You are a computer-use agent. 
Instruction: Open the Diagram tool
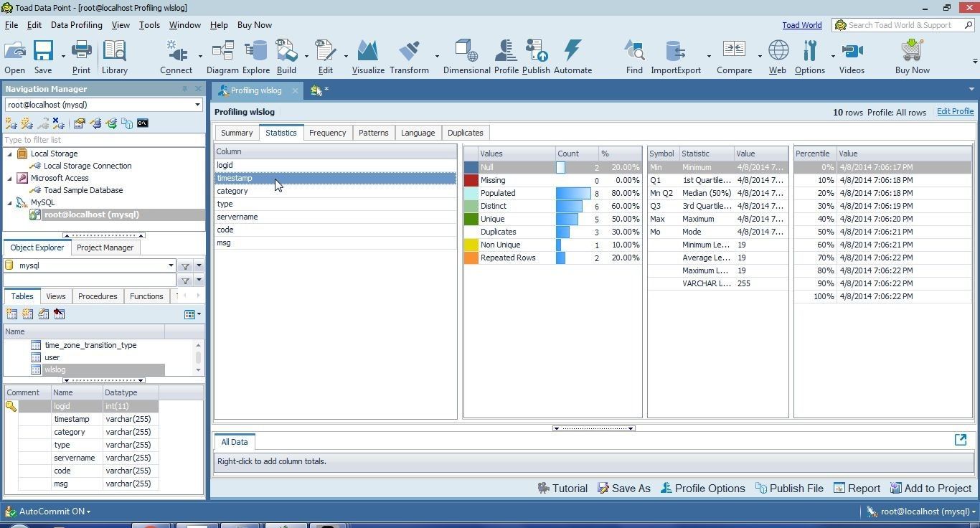(222, 57)
